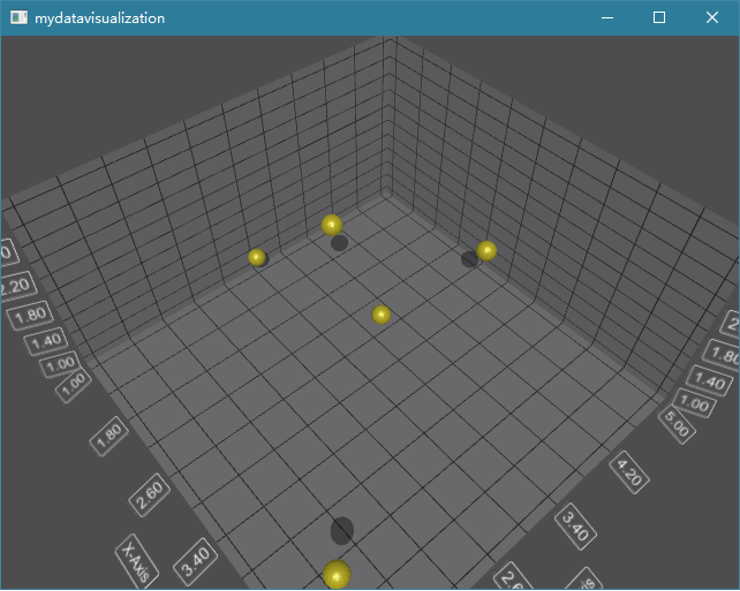Click the 5.00 axis label
740x591 pixels.
[x=677, y=425]
